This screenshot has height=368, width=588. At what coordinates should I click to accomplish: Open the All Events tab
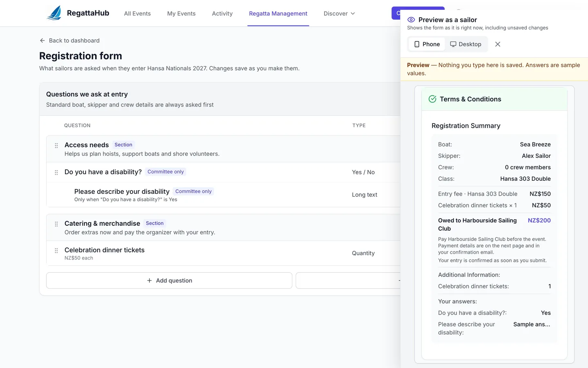tap(137, 13)
